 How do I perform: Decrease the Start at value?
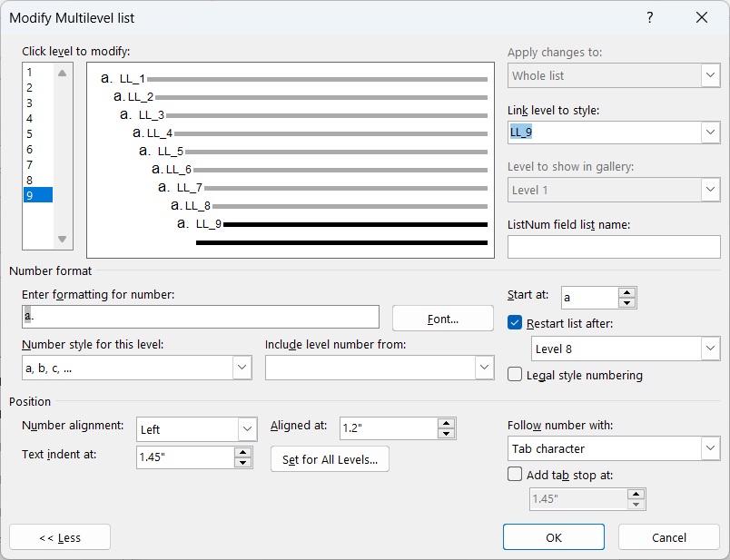pyautogui.click(x=626, y=303)
